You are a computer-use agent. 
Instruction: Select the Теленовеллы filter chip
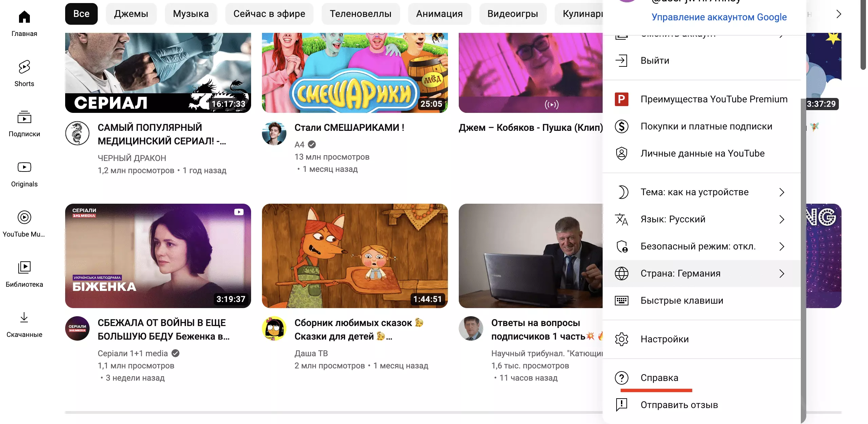[361, 14]
